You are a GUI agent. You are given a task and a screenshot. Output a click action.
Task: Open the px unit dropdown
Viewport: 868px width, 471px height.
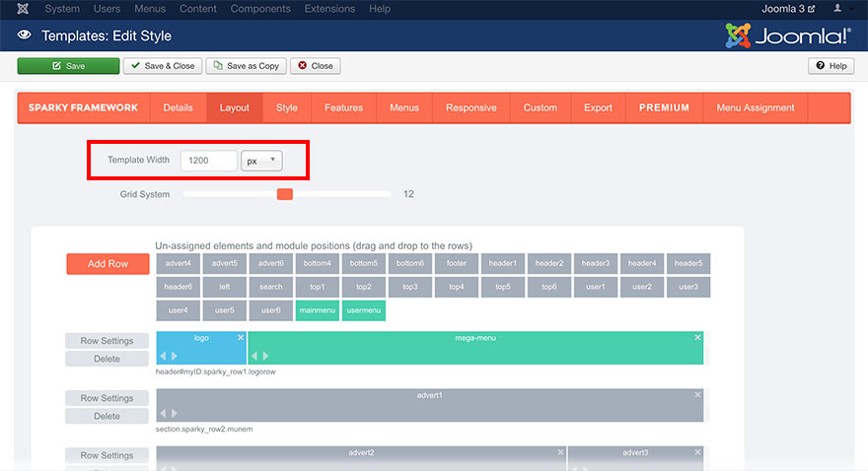pyautogui.click(x=261, y=161)
